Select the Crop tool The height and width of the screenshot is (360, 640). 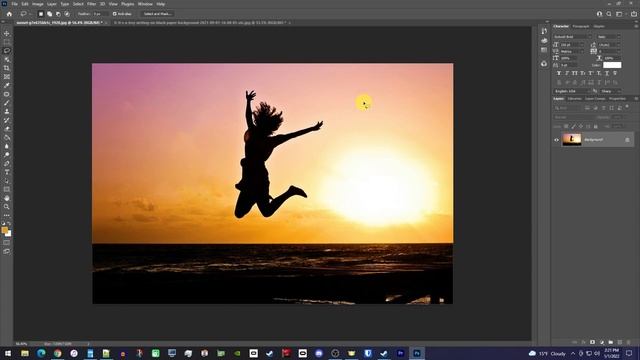point(7,68)
